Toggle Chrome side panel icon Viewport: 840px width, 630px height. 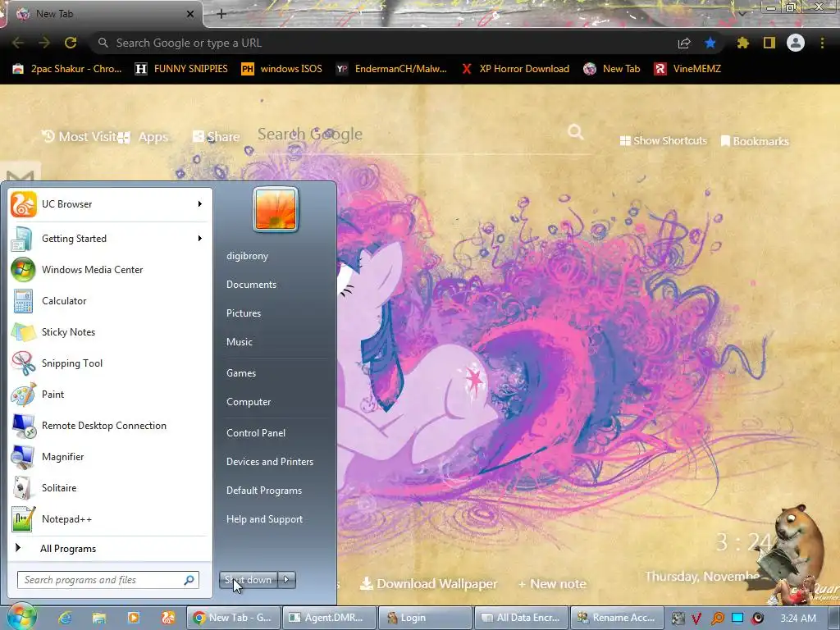(769, 43)
